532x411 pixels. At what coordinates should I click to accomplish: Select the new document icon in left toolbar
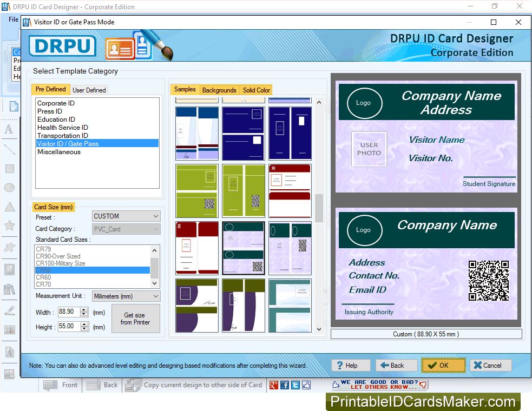click(14, 106)
